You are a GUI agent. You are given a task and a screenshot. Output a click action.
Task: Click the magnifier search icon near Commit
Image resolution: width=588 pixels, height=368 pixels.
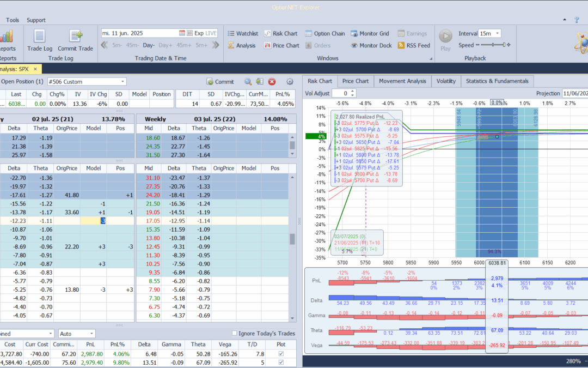tap(248, 81)
